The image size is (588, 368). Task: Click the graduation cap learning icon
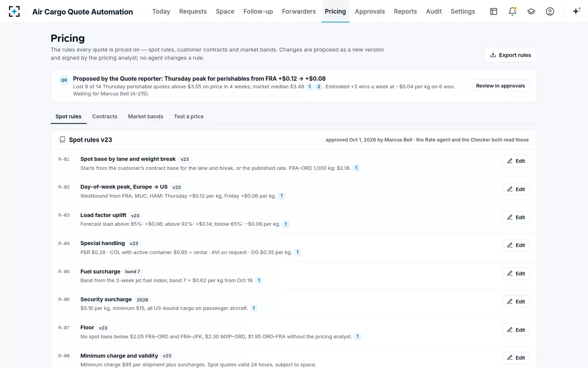pos(531,11)
